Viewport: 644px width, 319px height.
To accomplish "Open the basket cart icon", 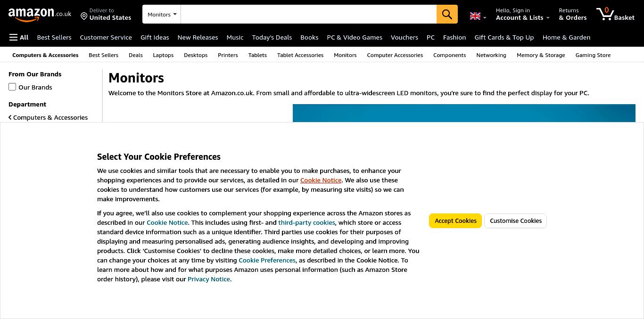I will [615, 14].
